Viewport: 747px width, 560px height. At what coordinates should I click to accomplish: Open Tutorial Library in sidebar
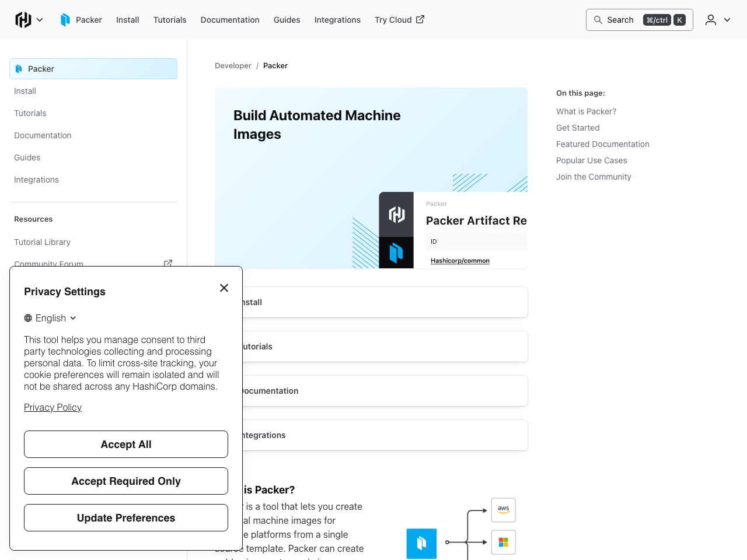click(x=42, y=242)
